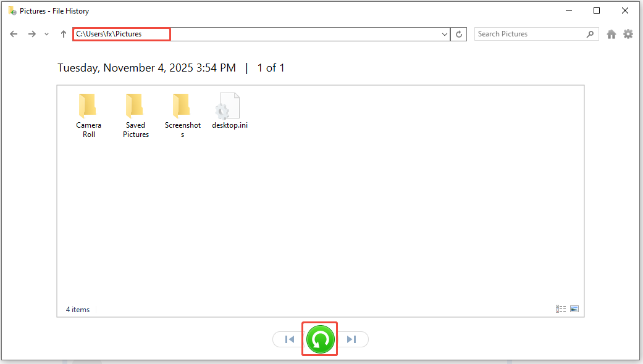Navigate up one folder level

62,34
